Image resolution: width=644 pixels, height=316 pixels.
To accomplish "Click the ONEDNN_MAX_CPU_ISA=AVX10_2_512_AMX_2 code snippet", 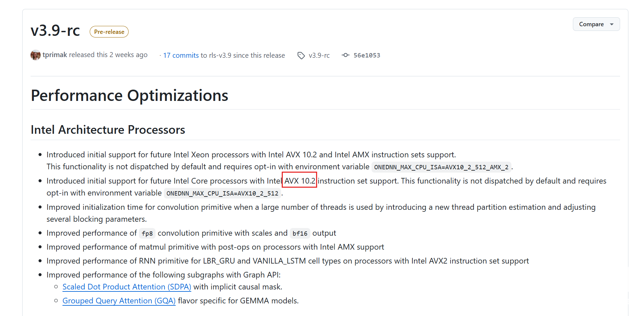I will pos(441,167).
